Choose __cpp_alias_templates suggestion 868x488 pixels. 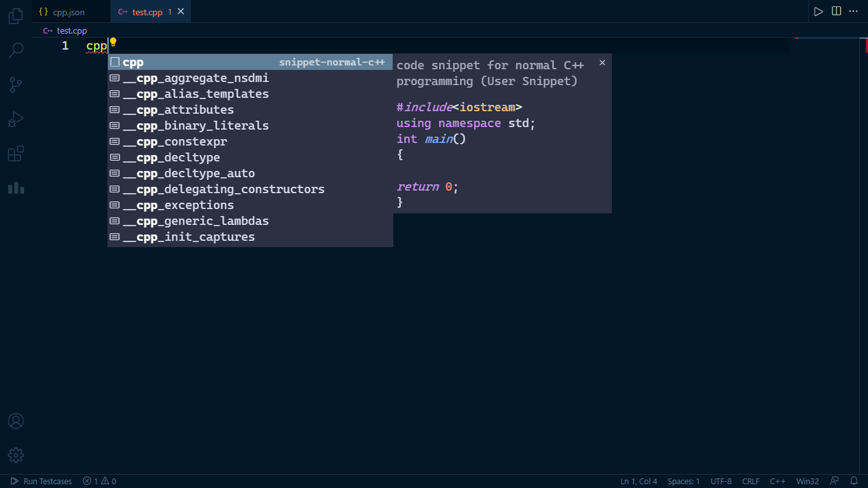(x=250, y=94)
